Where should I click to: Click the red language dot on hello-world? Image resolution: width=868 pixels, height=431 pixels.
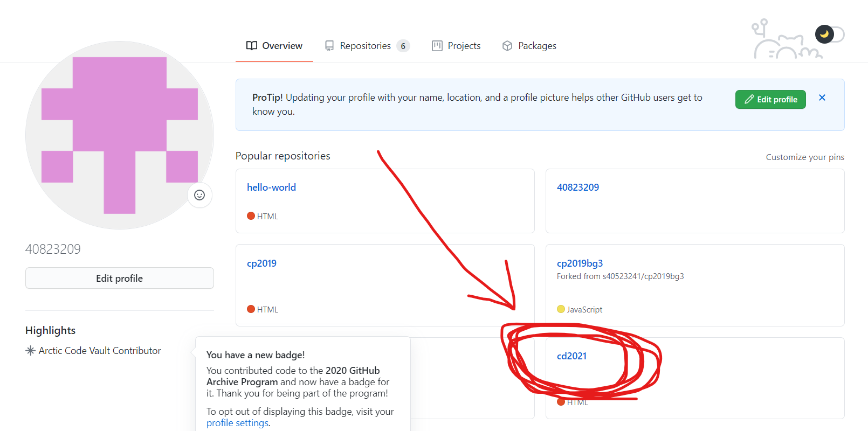[251, 216]
